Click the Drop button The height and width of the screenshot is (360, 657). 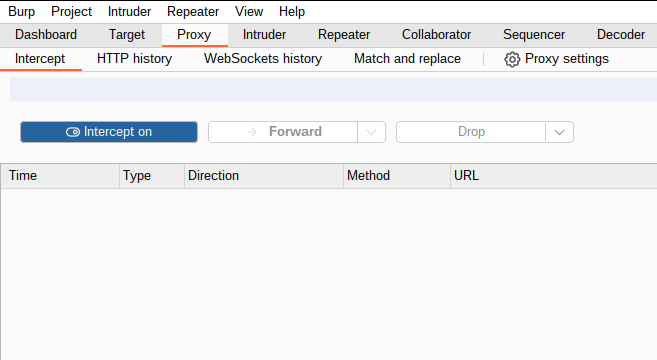click(x=471, y=132)
